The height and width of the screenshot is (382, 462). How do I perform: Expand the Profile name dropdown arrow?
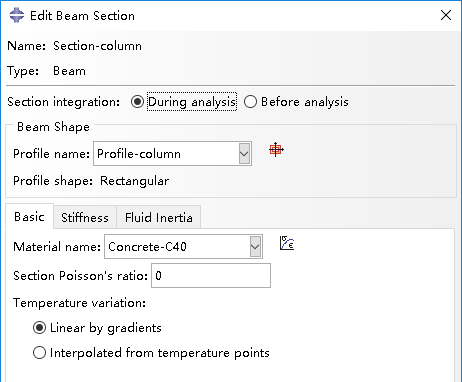tap(244, 154)
